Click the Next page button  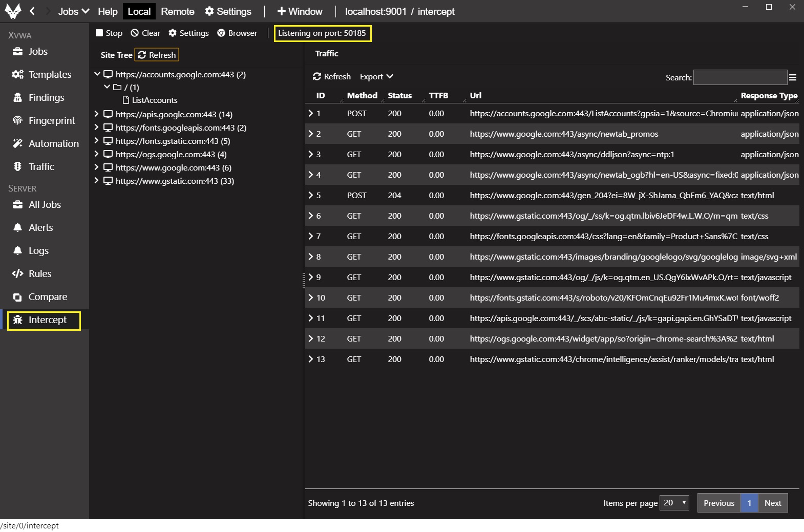pyautogui.click(x=772, y=503)
